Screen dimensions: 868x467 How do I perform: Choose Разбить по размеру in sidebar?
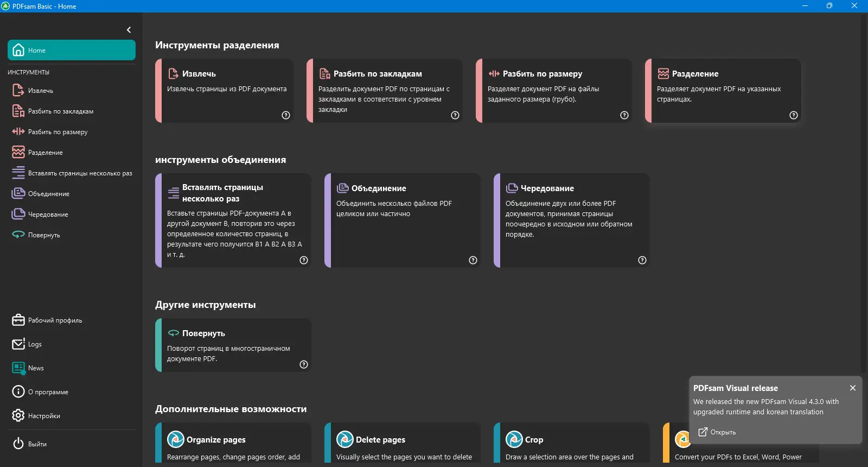[72, 132]
